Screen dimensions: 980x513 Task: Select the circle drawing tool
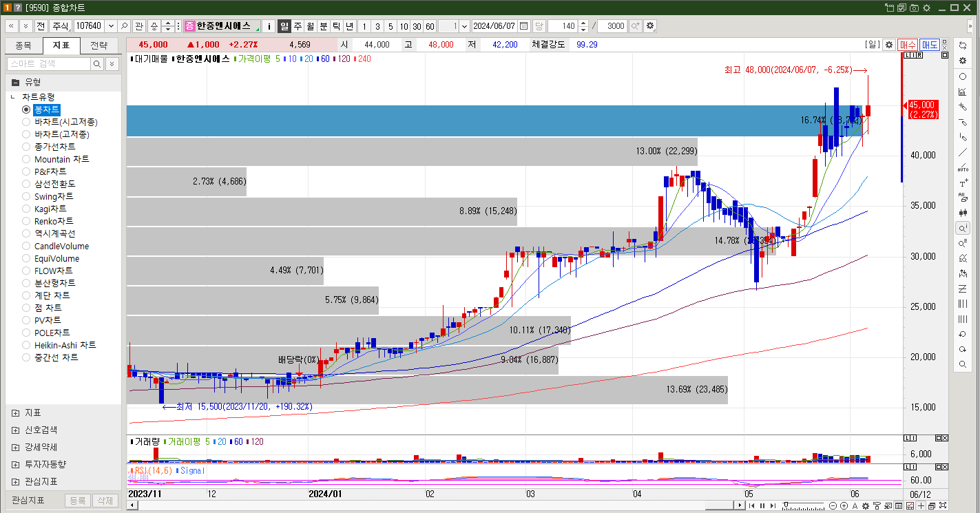[x=963, y=76]
